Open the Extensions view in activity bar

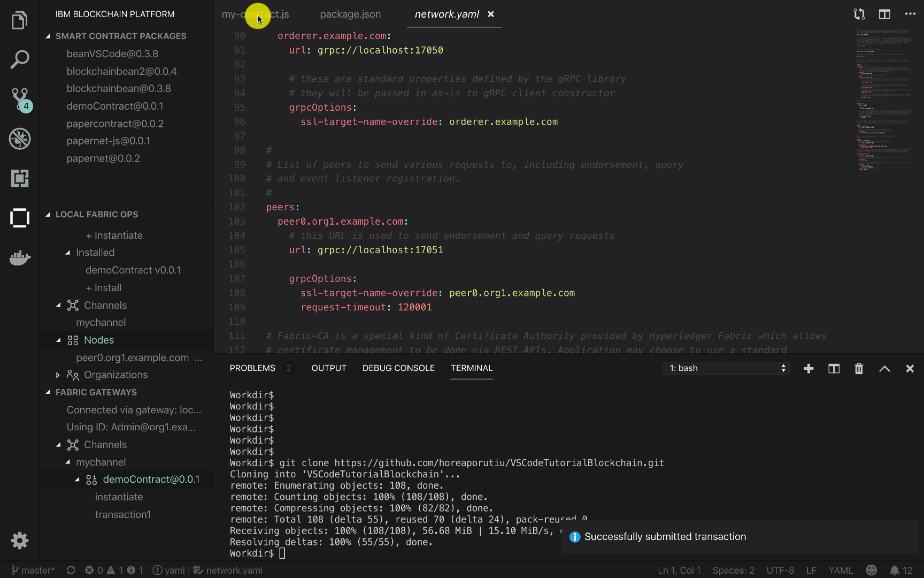[20, 178]
